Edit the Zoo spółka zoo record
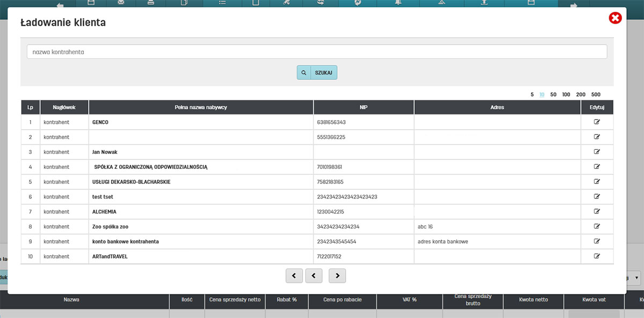This screenshot has height=318, width=644. [597, 227]
